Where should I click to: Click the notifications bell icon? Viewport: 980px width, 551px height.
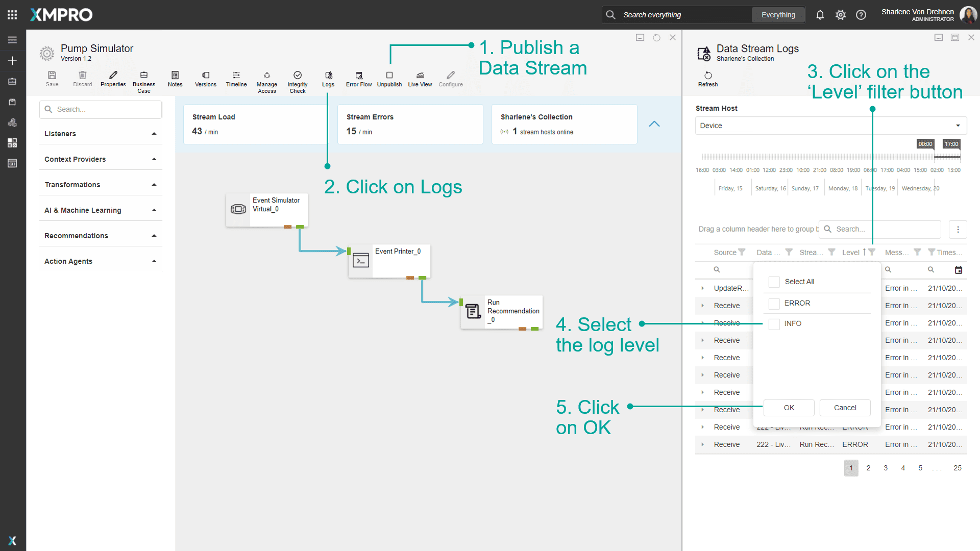(x=820, y=15)
